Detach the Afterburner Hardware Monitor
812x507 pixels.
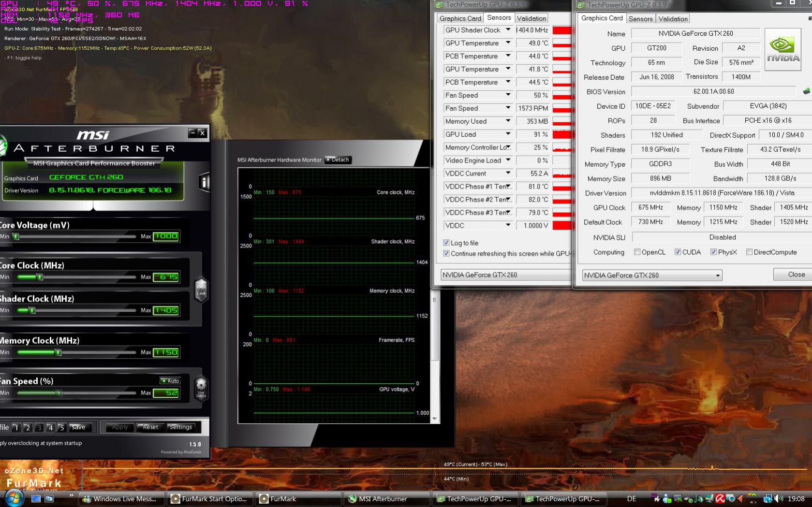point(338,159)
